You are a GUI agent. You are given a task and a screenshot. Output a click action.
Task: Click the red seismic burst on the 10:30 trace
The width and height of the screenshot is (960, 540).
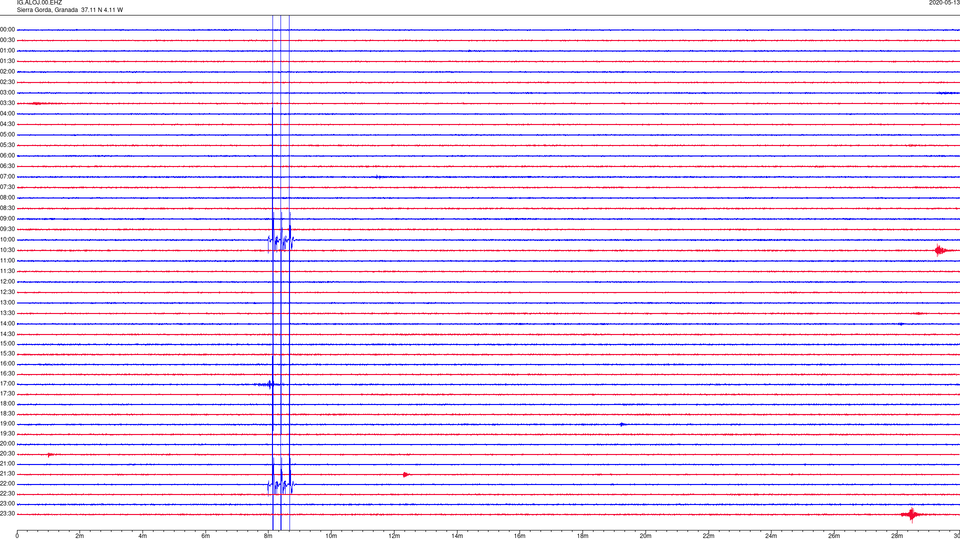coord(942,250)
